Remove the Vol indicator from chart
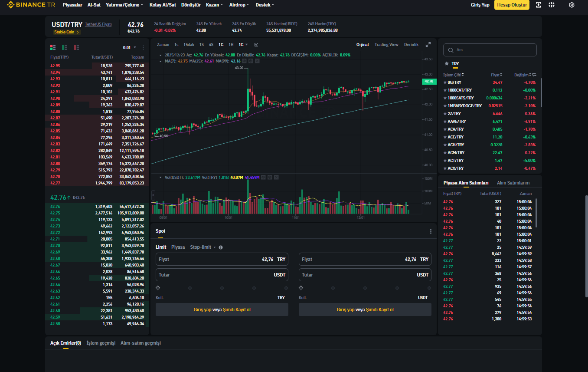 (276, 177)
